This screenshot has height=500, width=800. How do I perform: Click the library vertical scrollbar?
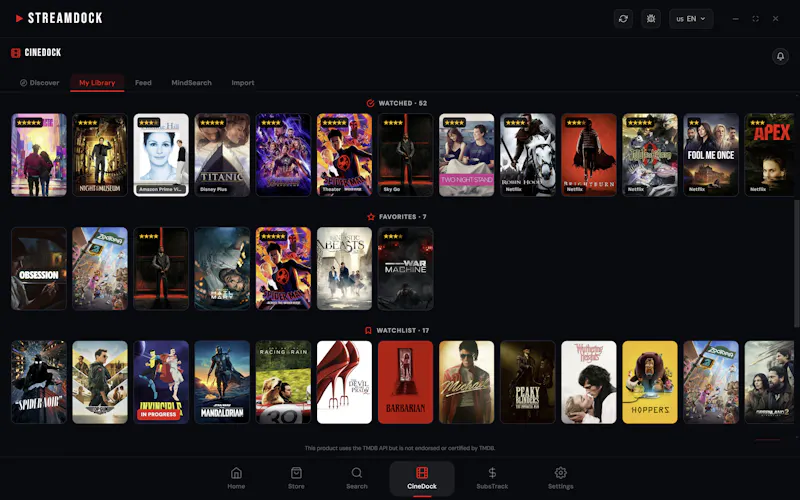pyautogui.click(x=796, y=264)
